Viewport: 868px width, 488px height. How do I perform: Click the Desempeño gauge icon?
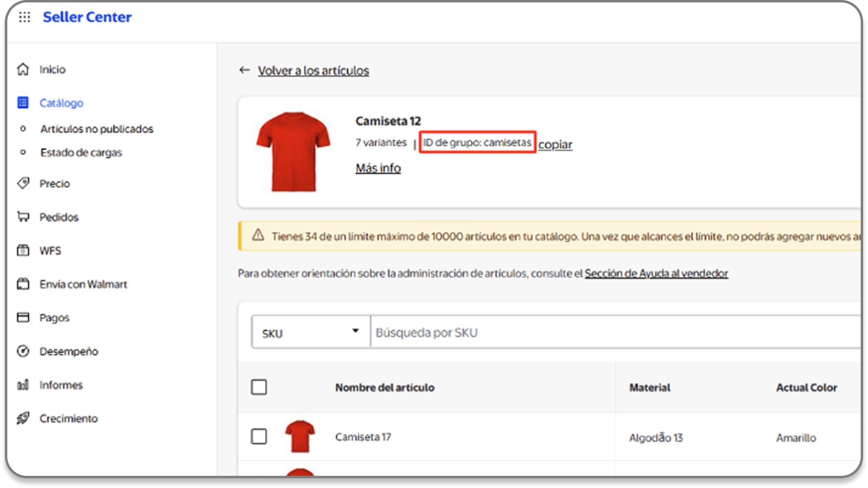pos(23,351)
